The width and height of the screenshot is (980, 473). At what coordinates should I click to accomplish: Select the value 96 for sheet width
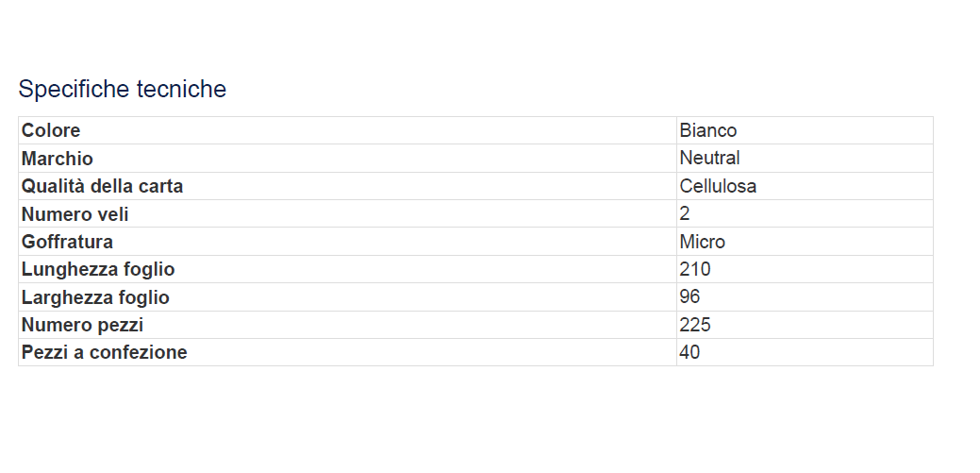click(x=689, y=297)
